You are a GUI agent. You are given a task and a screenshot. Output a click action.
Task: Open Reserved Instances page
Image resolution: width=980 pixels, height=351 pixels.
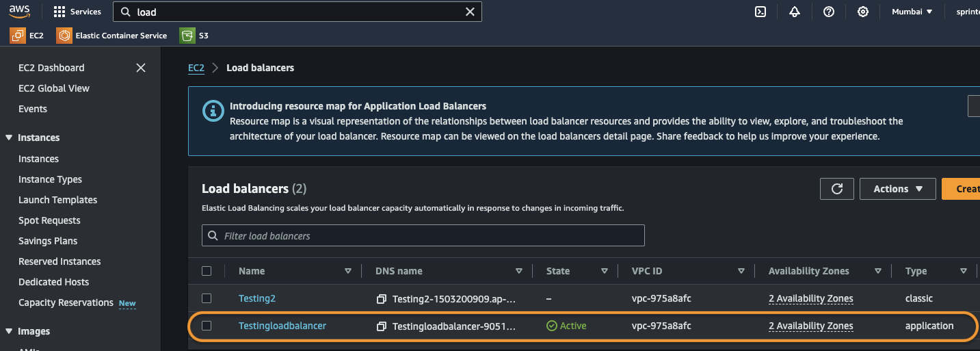59,261
